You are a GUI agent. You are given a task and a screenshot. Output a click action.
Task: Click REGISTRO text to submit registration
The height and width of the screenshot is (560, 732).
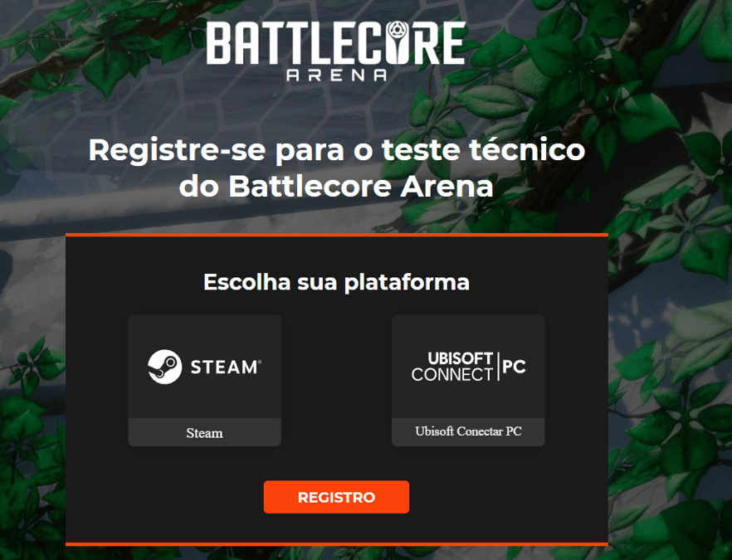(x=336, y=498)
